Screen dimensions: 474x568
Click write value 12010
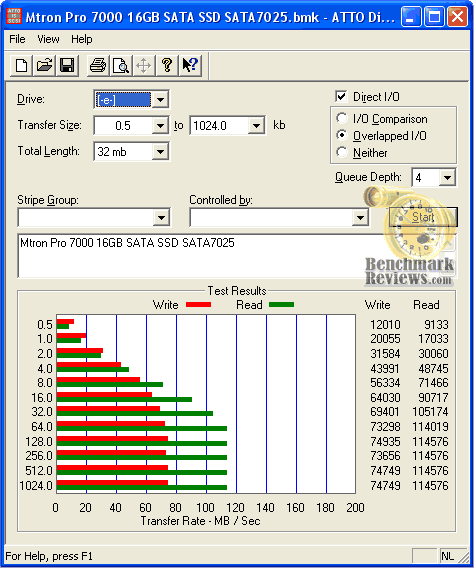click(x=385, y=325)
